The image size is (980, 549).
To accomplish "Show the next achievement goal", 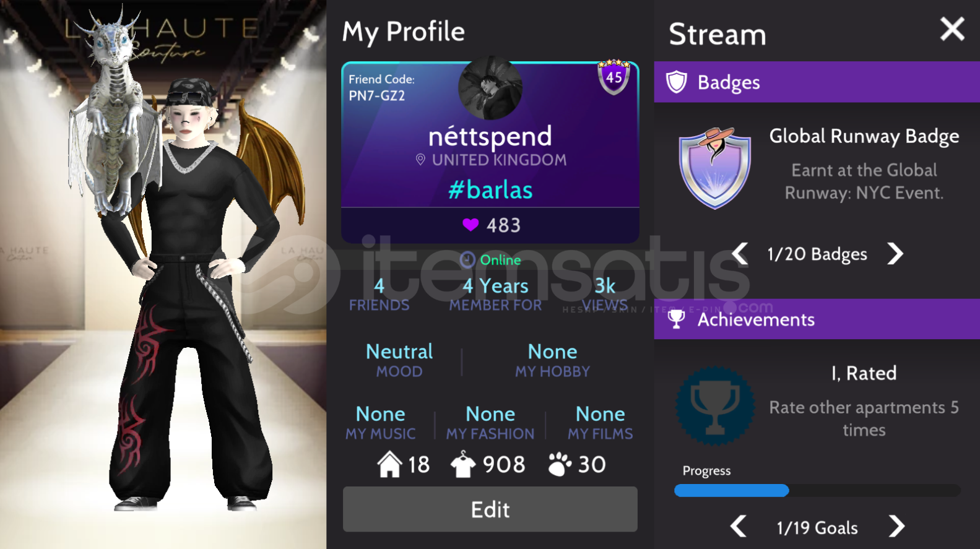I will click(x=896, y=527).
